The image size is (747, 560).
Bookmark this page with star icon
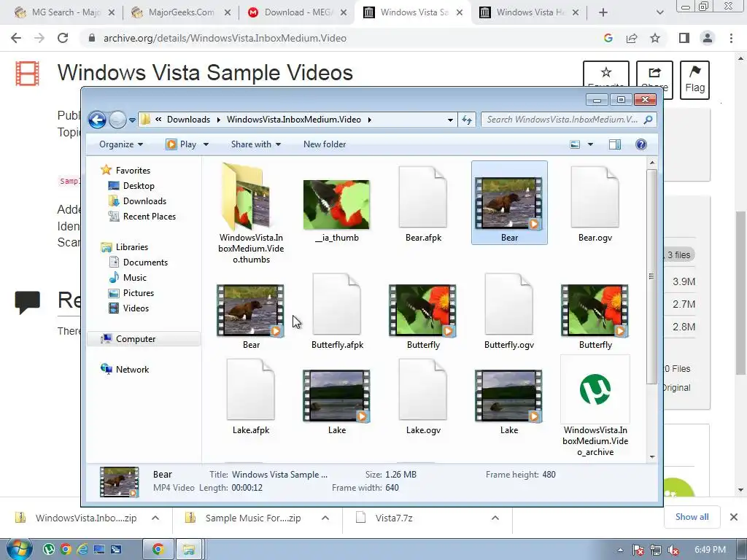click(x=655, y=38)
